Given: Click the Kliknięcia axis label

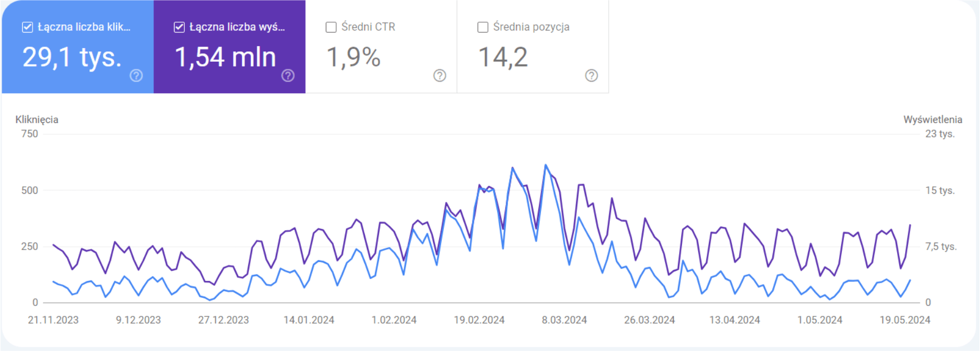Looking at the screenshot, I should pyautogui.click(x=37, y=120).
